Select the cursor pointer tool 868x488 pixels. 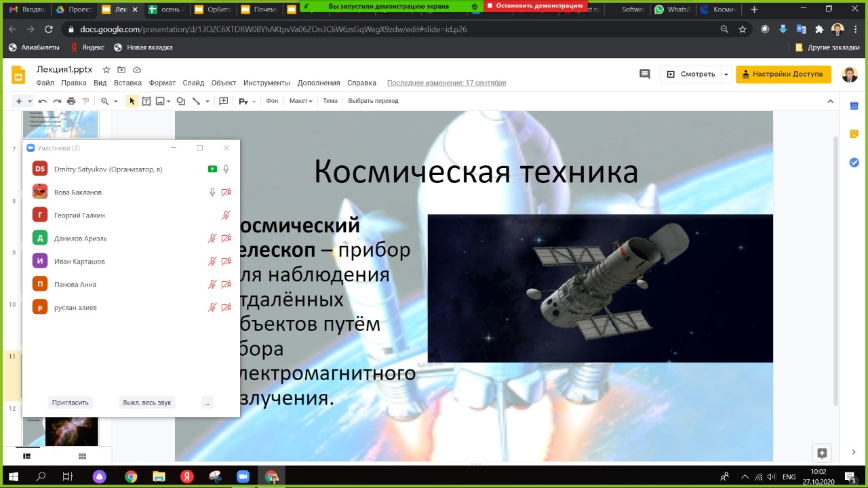pos(132,101)
